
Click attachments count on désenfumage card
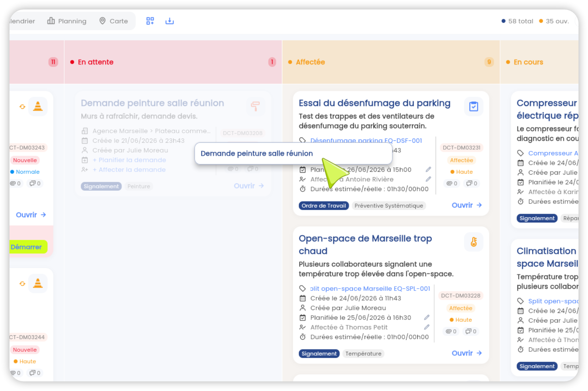coord(452,183)
